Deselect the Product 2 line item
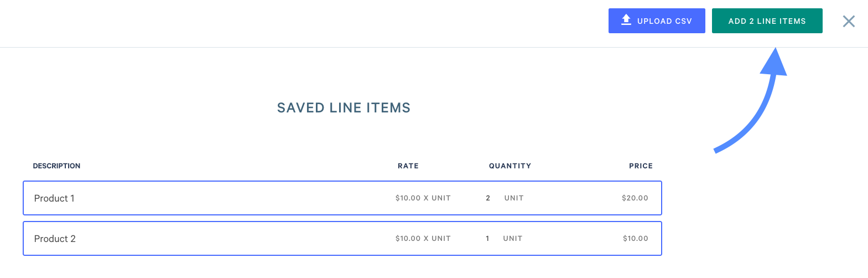This screenshot has height=278, width=868. point(342,238)
